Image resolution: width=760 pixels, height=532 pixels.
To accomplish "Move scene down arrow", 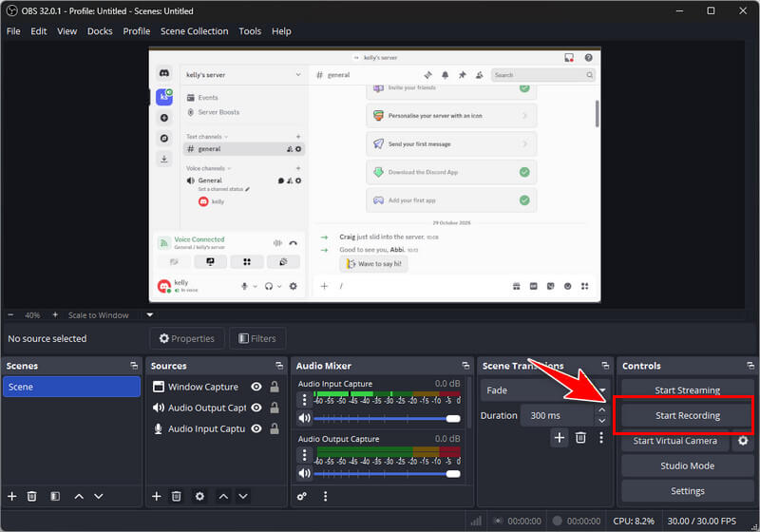I will 99,496.
